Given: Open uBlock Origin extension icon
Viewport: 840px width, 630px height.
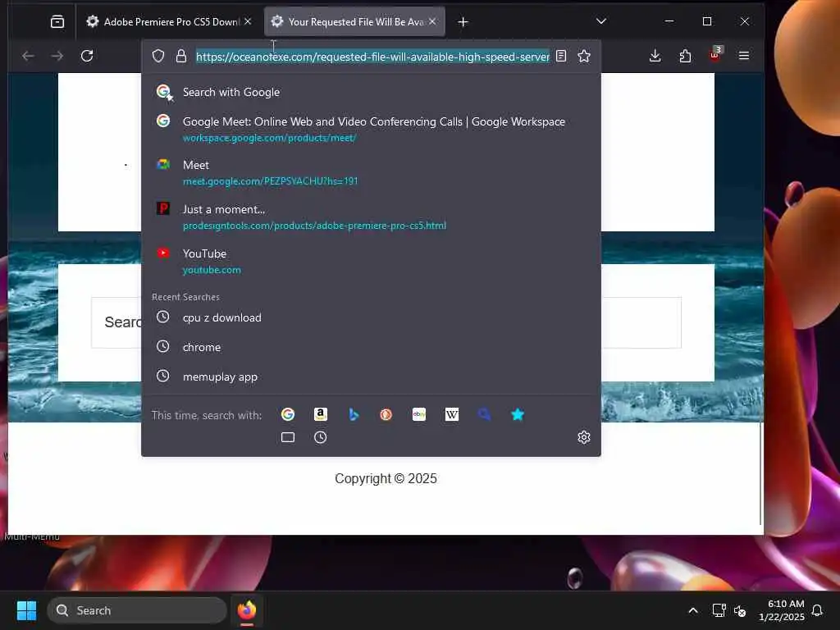Looking at the screenshot, I should pyautogui.click(x=715, y=55).
